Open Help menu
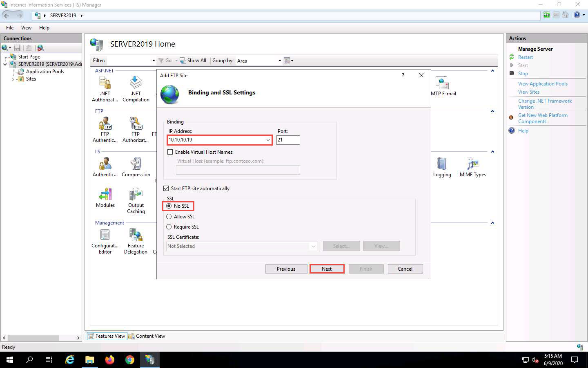 [44, 28]
